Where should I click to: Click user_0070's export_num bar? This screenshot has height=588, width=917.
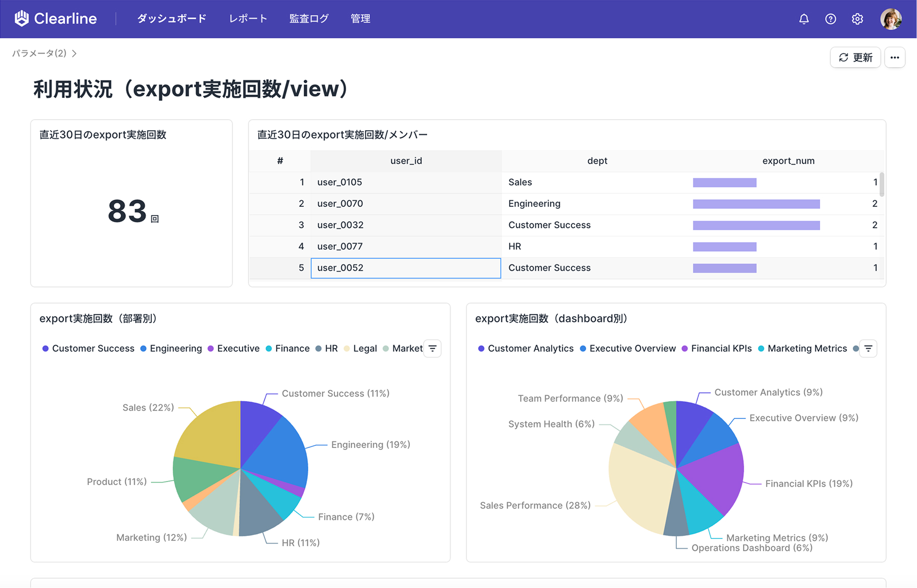pyautogui.click(x=756, y=203)
